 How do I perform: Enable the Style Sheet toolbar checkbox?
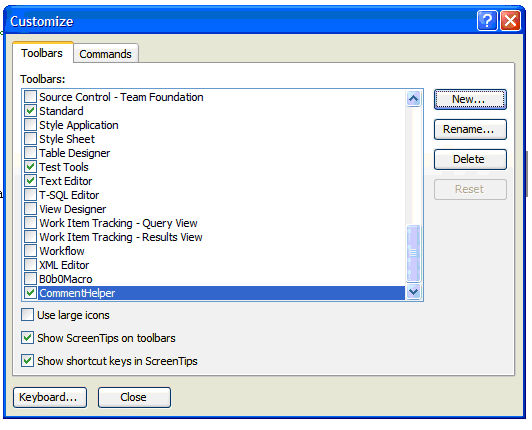point(30,139)
